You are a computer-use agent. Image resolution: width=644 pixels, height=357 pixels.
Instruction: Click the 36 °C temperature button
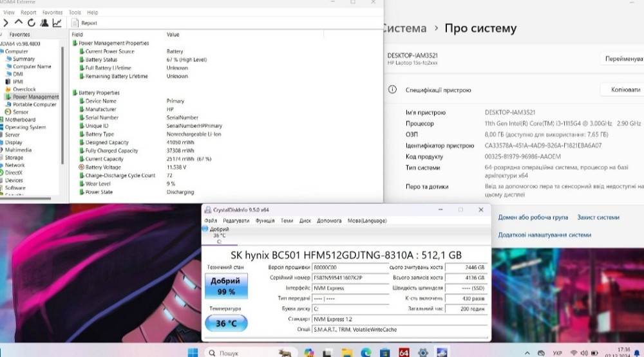[226, 324]
